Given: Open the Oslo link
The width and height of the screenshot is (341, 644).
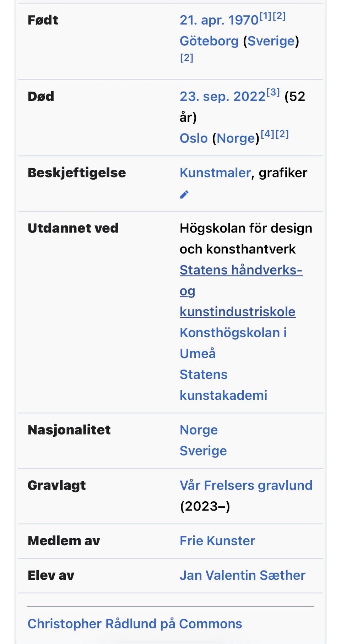Looking at the screenshot, I should pos(194,138).
